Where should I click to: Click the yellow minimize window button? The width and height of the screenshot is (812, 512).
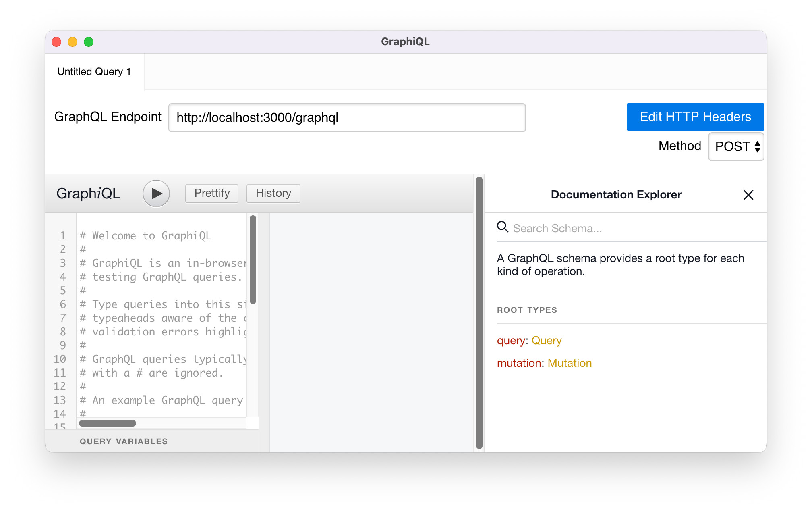coord(72,42)
